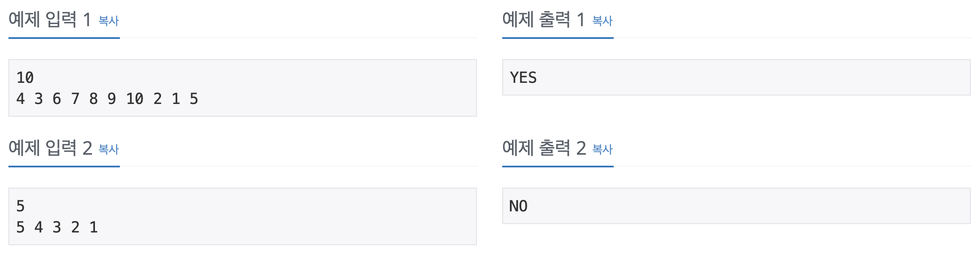Click the 예제 출력 1 heading
This screenshot has height=257, width=980.
(543, 19)
